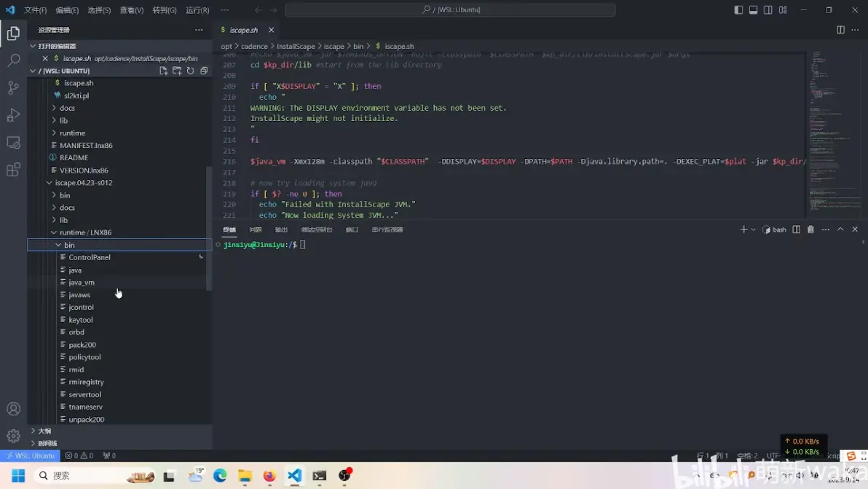Open the 文件(F) menu
The image size is (868, 489).
pos(36,10)
